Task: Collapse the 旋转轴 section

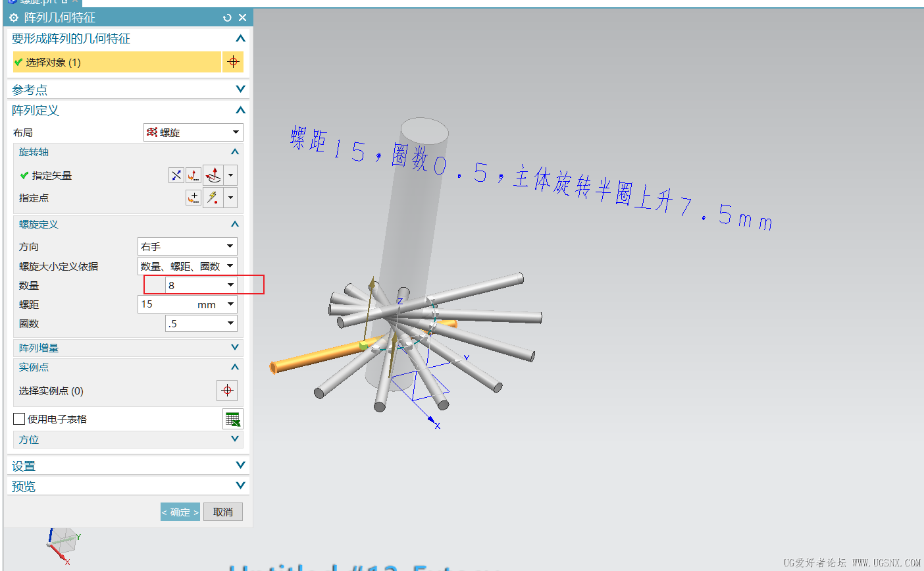Action: point(234,152)
